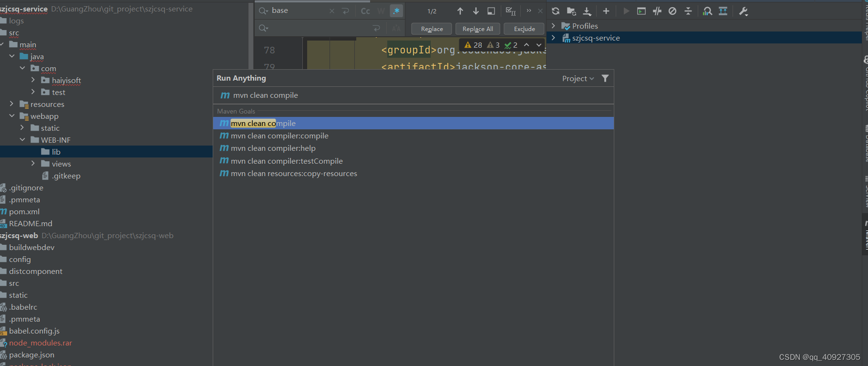Generate sources and update folders icon

click(571, 11)
